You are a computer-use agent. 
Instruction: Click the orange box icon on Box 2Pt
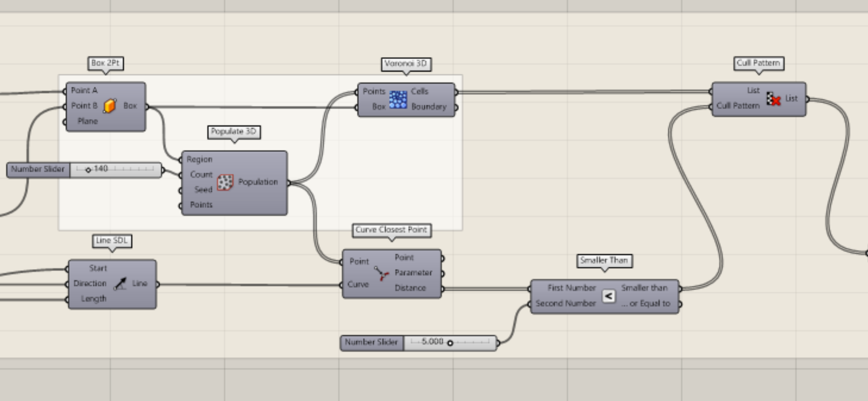110,106
